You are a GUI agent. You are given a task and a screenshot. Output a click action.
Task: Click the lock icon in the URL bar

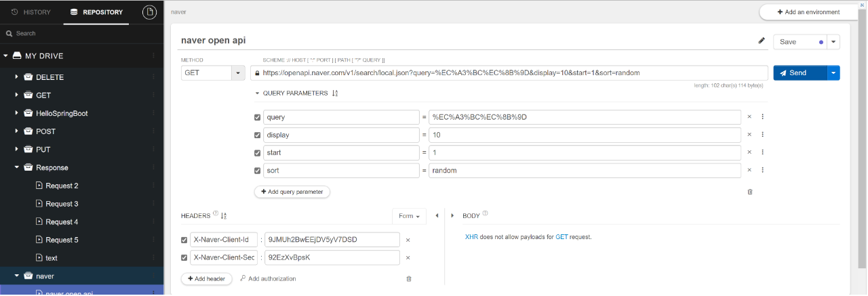point(256,73)
